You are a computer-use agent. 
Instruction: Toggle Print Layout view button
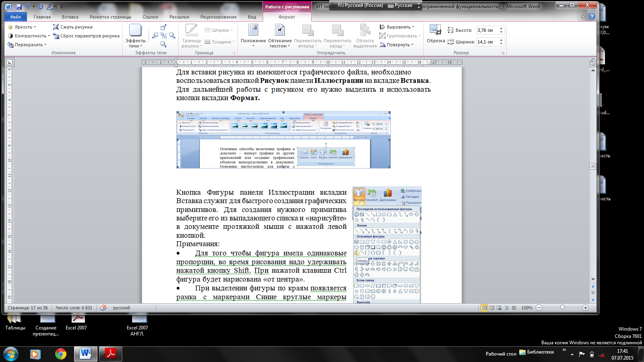point(484,308)
